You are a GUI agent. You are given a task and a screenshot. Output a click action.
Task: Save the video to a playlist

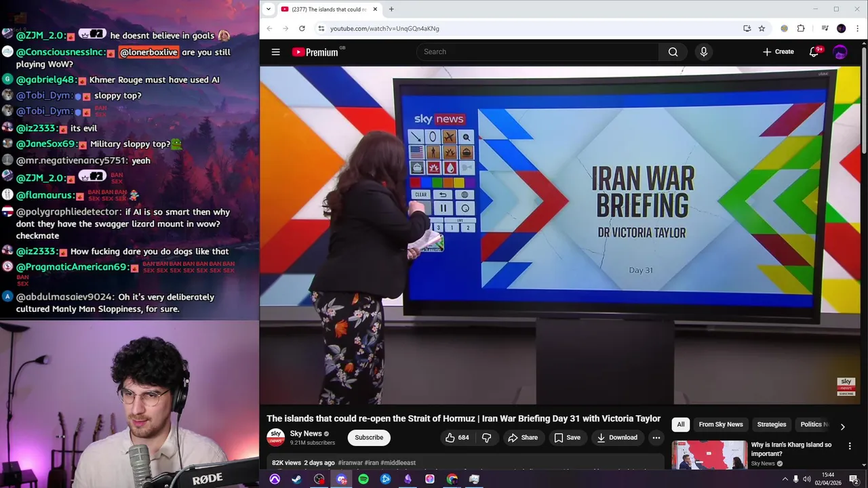(567, 438)
